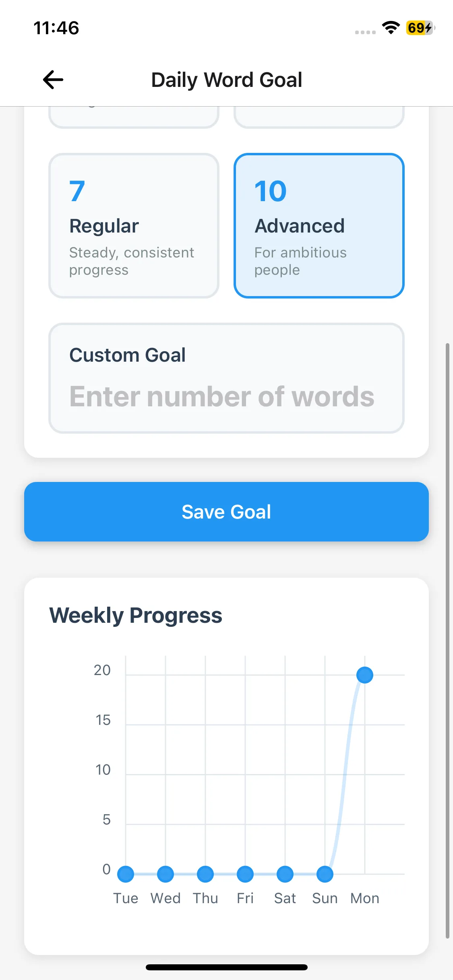453x980 pixels.
Task: Tap the Sunday data point on chart
Action: tap(325, 874)
